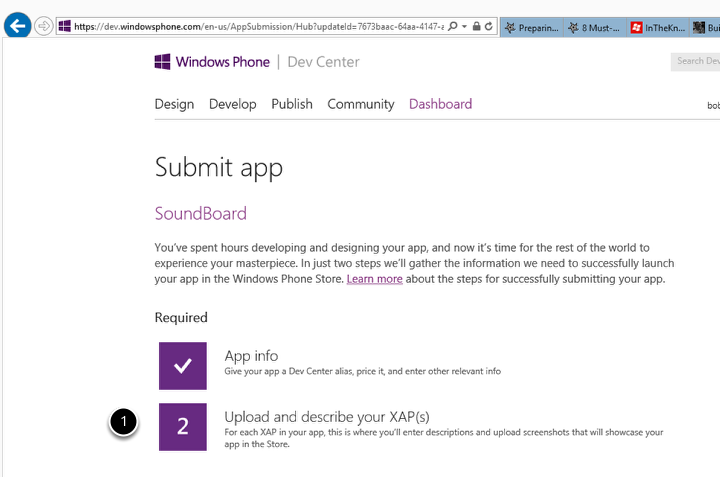The width and height of the screenshot is (720, 477).
Task: Click the lock security icon in address bar
Action: [x=476, y=26]
